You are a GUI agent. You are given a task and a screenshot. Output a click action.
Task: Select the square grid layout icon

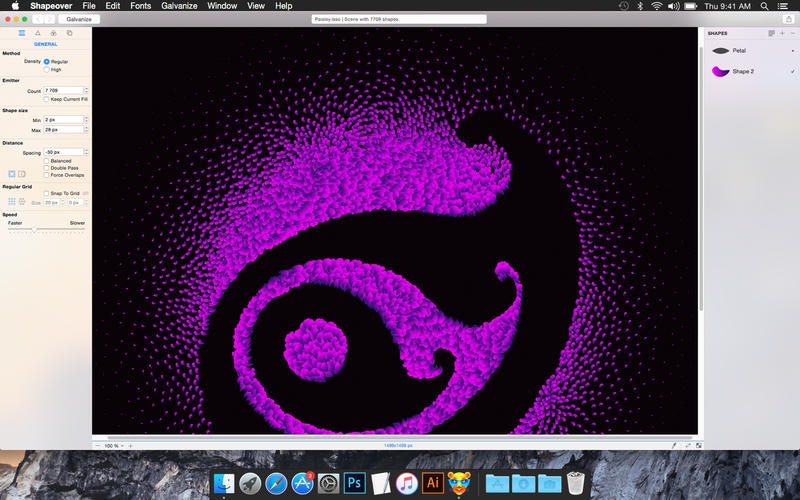point(12,202)
